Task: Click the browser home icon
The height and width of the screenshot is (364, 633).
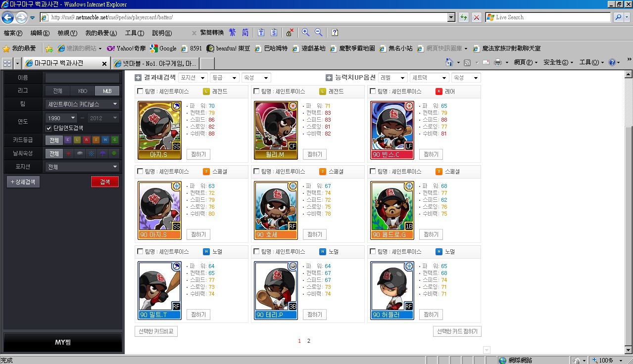Action: (449, 62)
